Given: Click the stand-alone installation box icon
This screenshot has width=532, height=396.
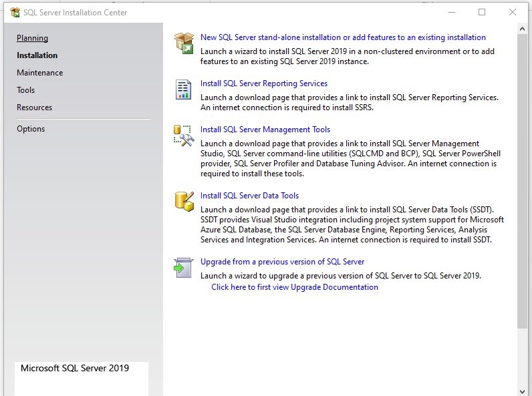Looking at the screenshot, I should pyautogui.click(x=183, y=43).
